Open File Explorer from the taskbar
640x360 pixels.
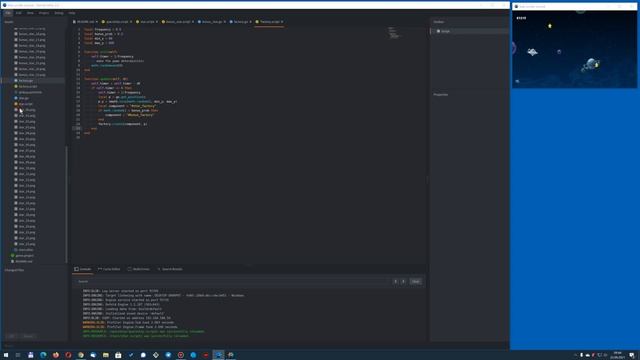(106, 355)
